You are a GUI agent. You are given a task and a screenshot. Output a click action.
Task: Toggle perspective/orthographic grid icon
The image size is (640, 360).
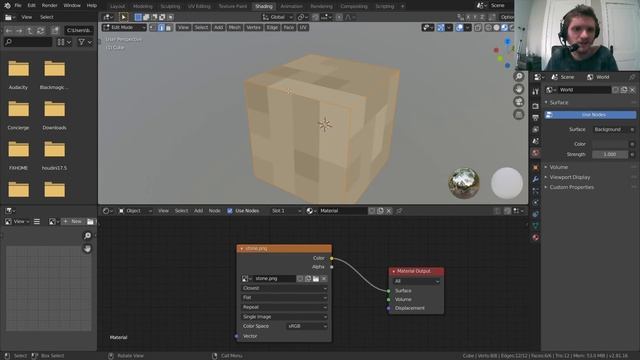(x=519, y=114)
